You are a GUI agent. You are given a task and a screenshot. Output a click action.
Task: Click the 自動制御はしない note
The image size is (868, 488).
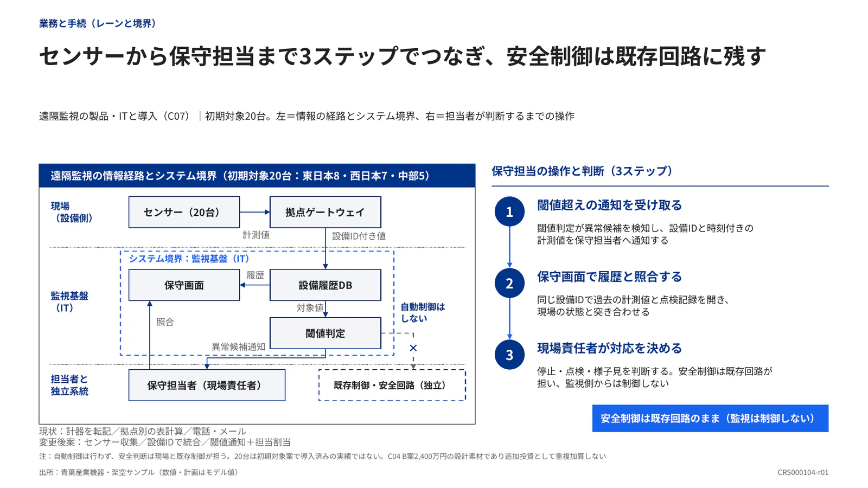423,312
